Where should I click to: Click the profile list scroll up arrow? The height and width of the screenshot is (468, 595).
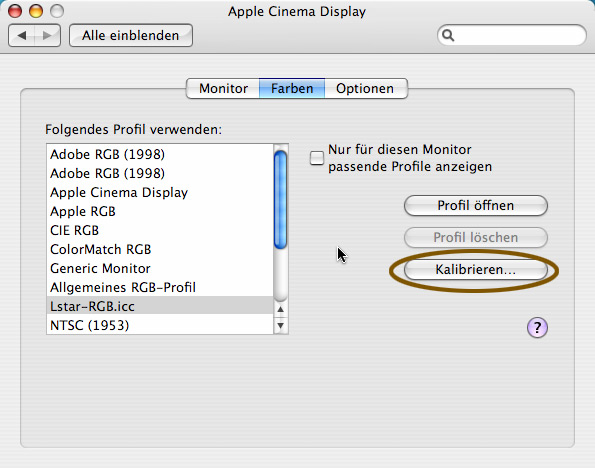click(281, 309)
